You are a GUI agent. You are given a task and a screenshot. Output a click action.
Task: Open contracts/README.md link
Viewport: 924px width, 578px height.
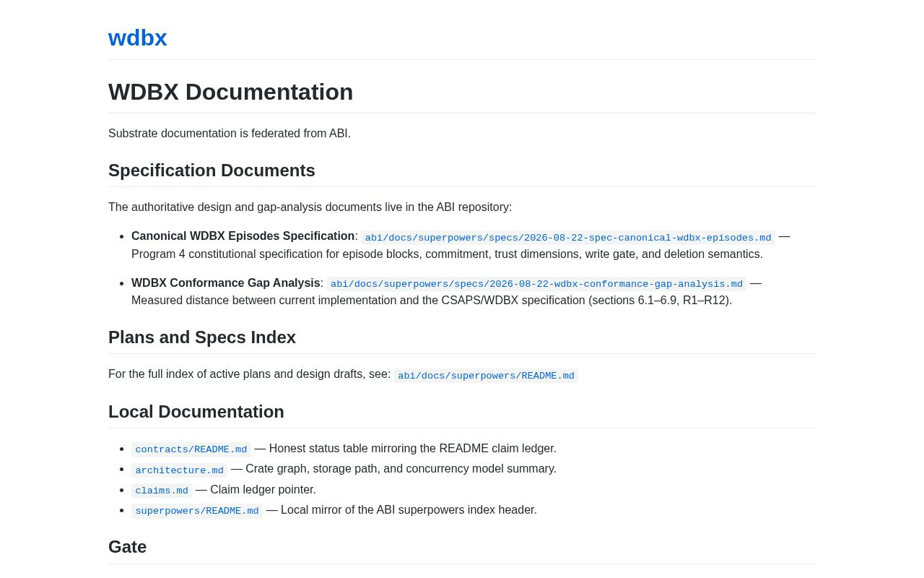(191, 449)
